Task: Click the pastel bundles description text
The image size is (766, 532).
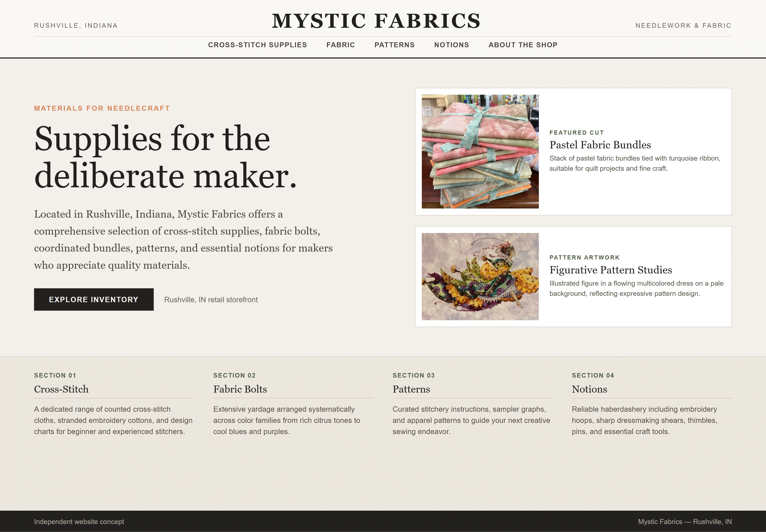Action: 635,163
